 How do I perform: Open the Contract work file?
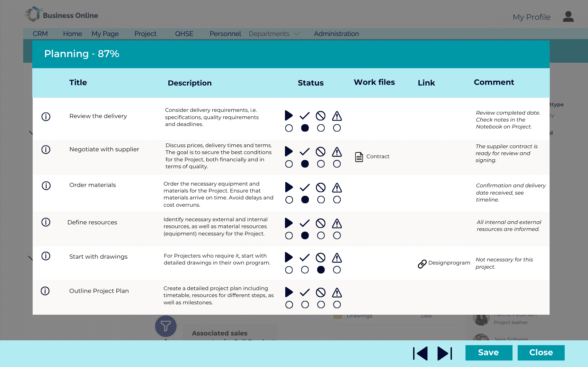pyautogui.click(x=378, y=156)
